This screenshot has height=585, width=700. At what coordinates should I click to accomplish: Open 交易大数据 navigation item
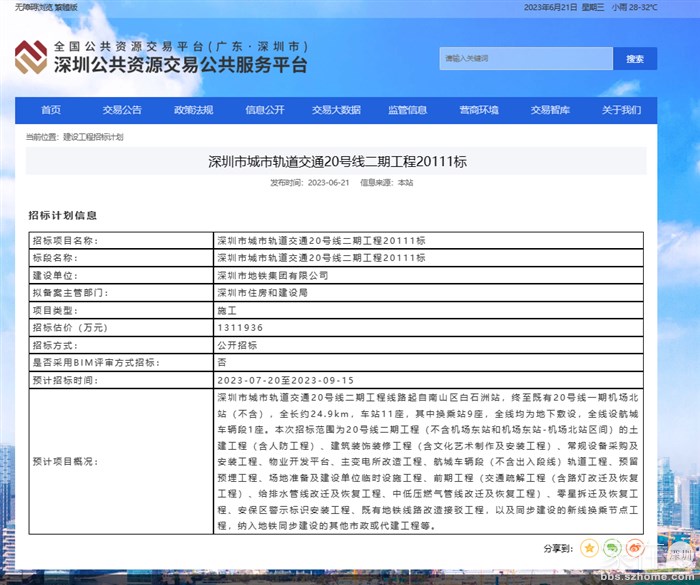click(336, 110)
